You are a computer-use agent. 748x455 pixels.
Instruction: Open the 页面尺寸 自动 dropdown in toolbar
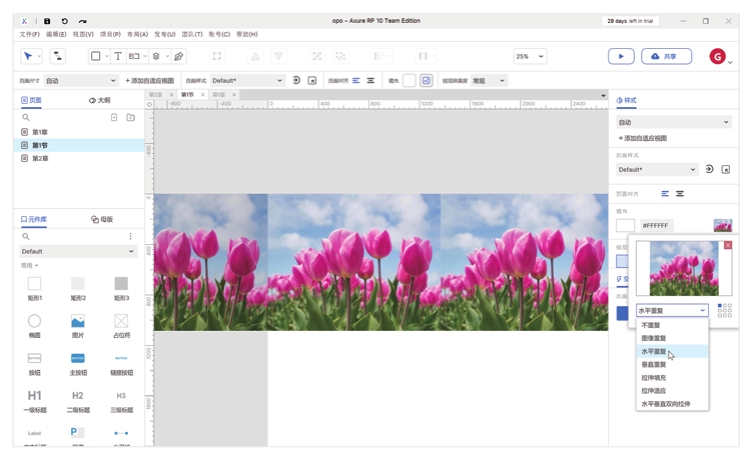click(80, 81)
